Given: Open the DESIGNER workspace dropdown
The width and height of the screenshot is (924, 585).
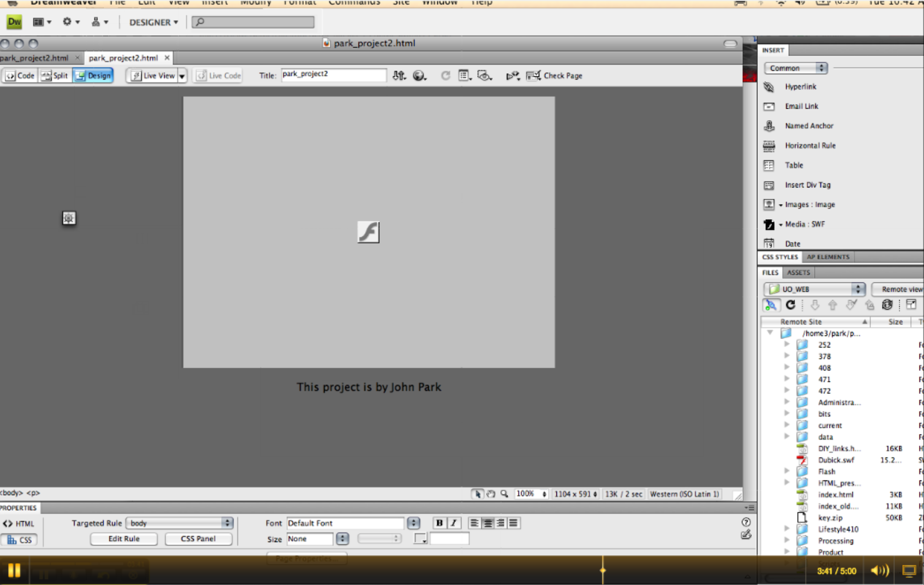Looking at the screenshot, I should coord(153,22).
